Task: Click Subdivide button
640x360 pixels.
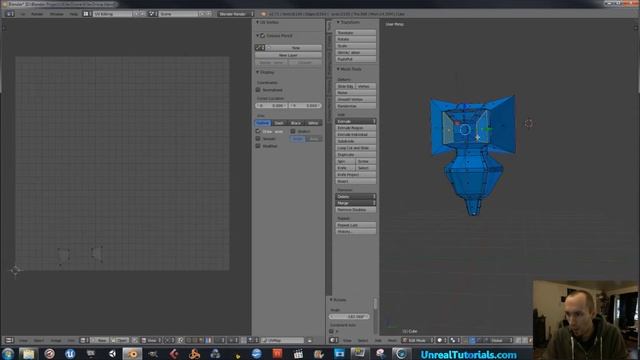Action: (x=356, y=141)
